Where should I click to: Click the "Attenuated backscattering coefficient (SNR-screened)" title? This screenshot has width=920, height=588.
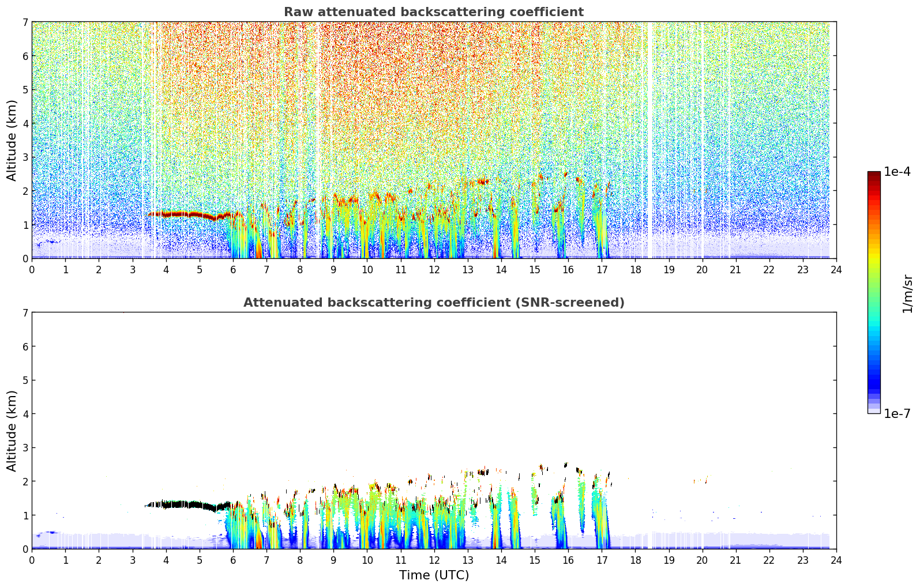pos(433,303)
